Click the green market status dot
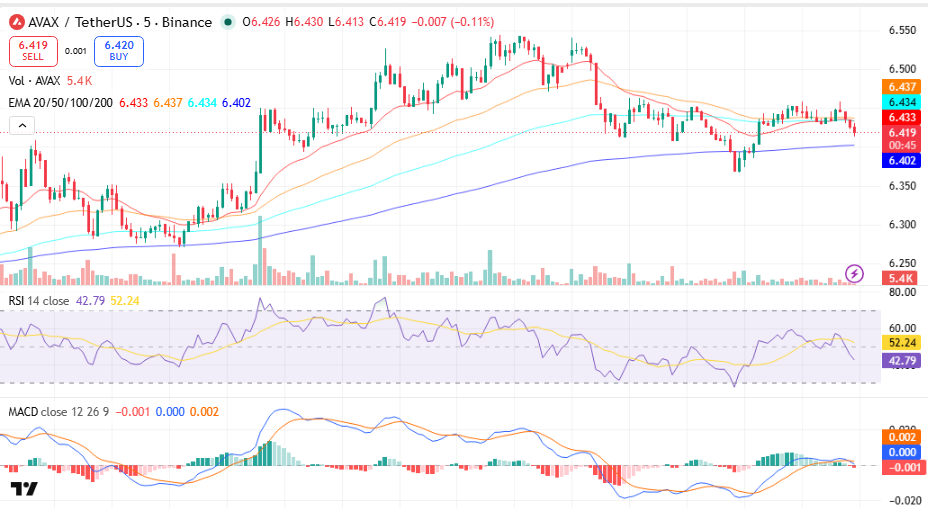This screenshot has width=928, height=512. pyautogui.click(x=228, y=22)
